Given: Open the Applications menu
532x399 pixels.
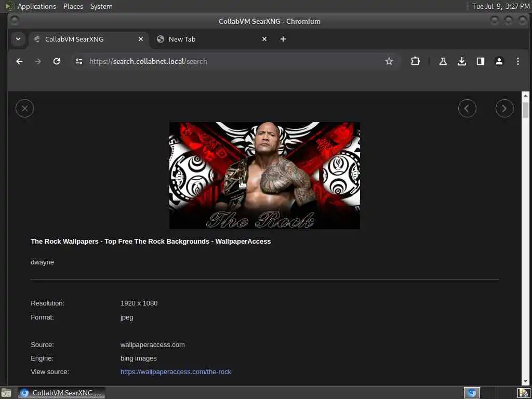Looking at the screenshot, I should click(37, 6).
